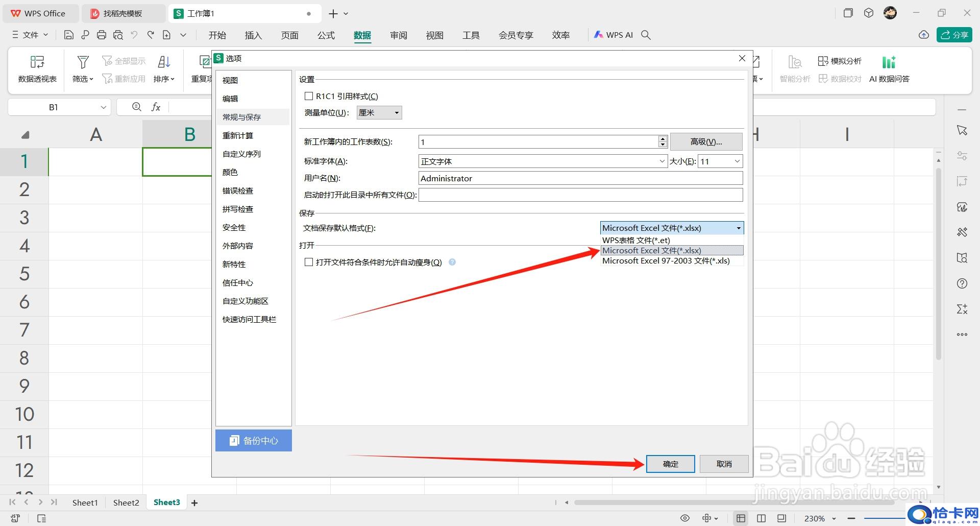Image resolution: width=980 pixels, height=526 pixels.
Task: Click the Filter (筛选) funnel icon
Action: click(x=83, y=62)
